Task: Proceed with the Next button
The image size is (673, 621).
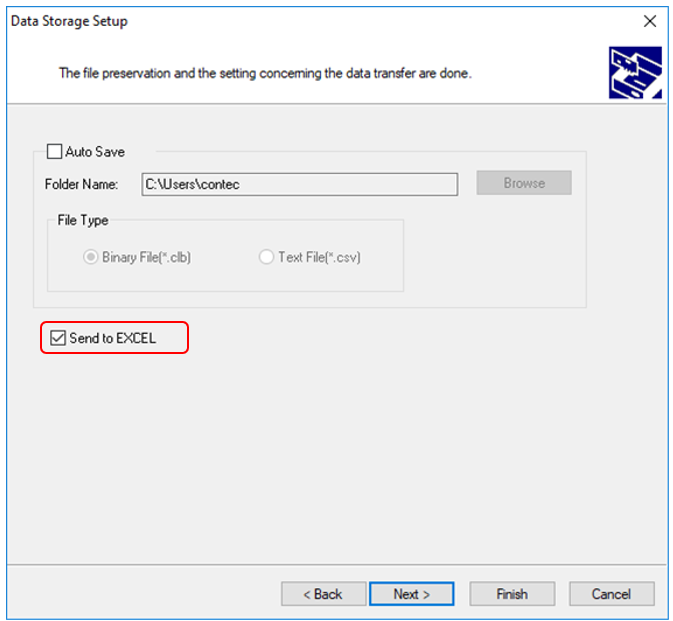Action: click(x=411, y=594)
